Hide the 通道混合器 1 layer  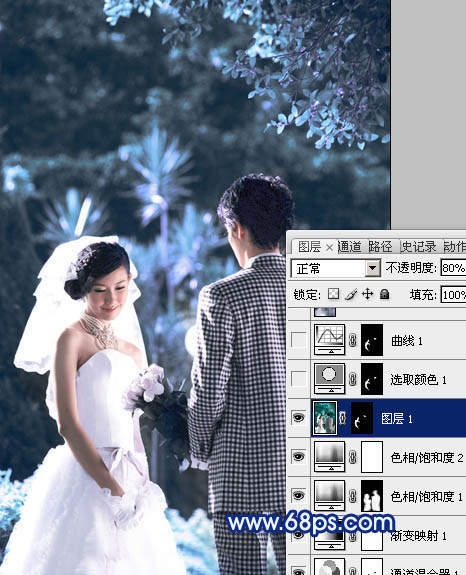tap(298, 571)
